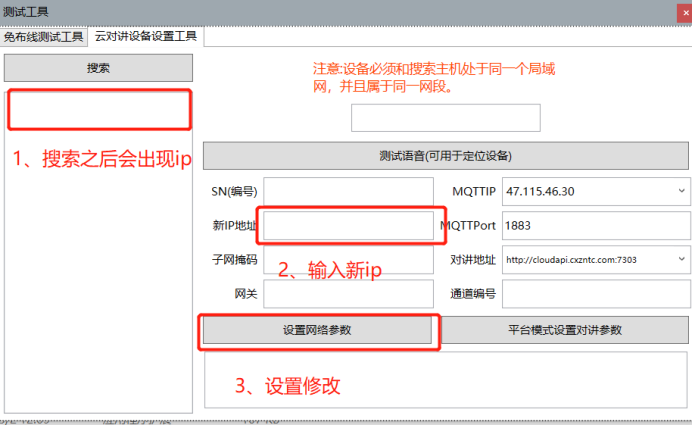Click the device list area under 搜索
693x425 pixels.
pos(98,252)
